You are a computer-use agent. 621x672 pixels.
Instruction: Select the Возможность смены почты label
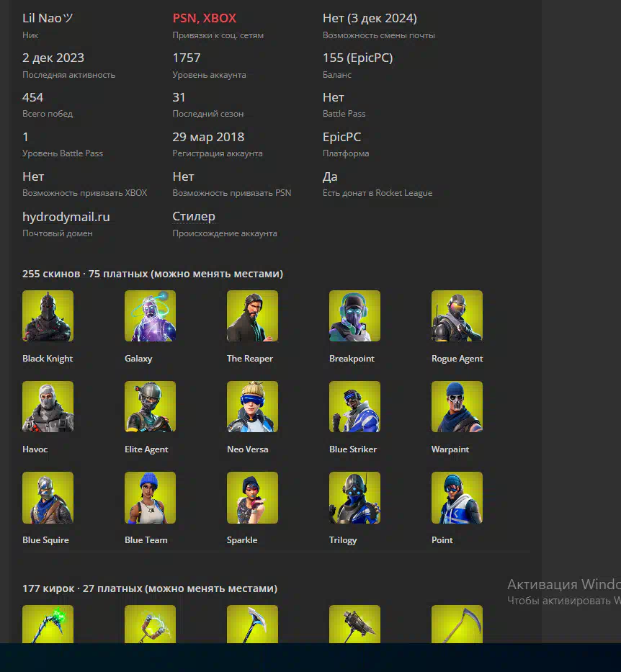[378, 35]
